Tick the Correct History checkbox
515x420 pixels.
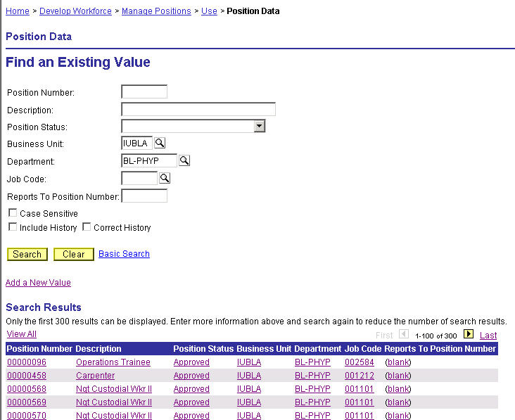point(87,227)
